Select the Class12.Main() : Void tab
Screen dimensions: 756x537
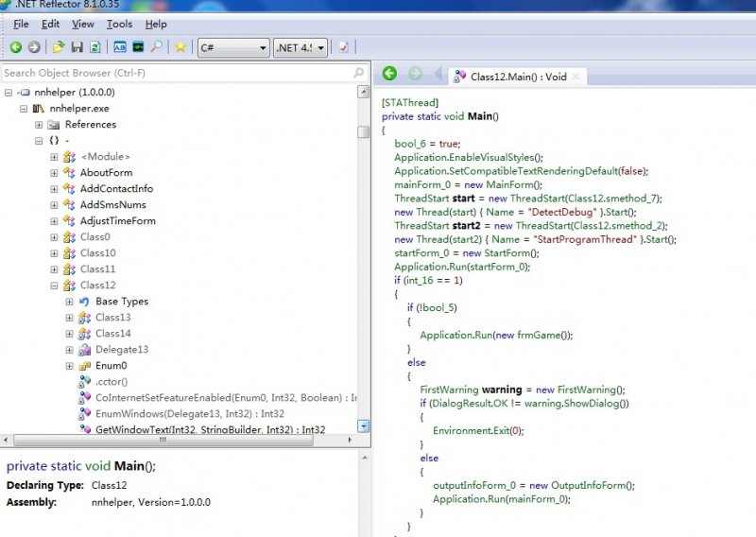(518, 77)
